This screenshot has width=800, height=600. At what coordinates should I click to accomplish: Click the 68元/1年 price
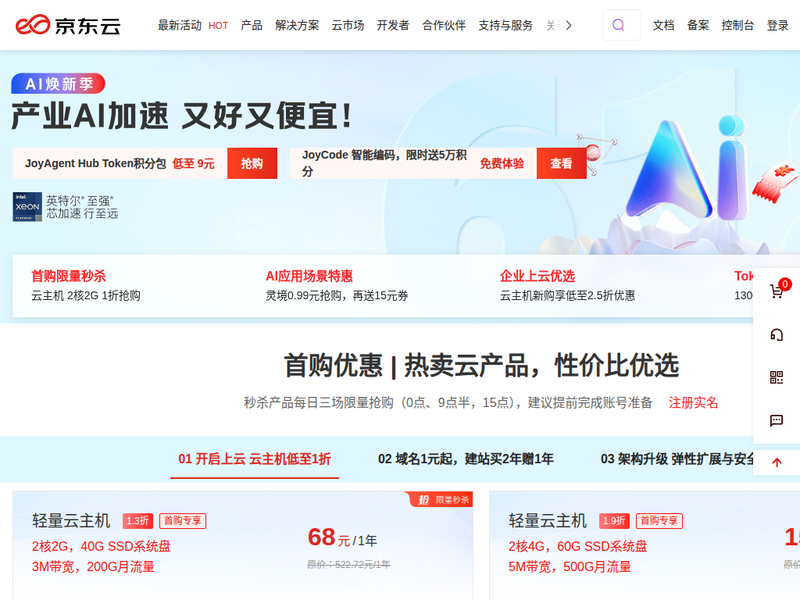342,538
